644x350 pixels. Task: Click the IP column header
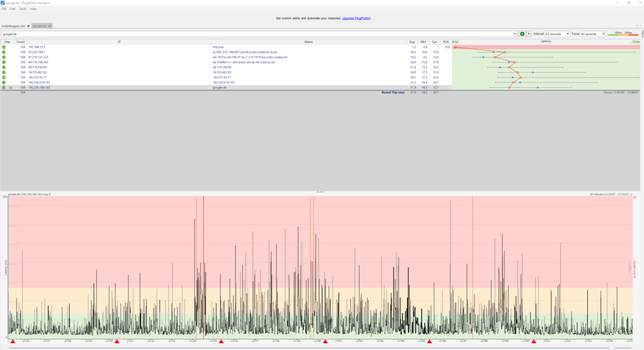[x=119, y=42]
